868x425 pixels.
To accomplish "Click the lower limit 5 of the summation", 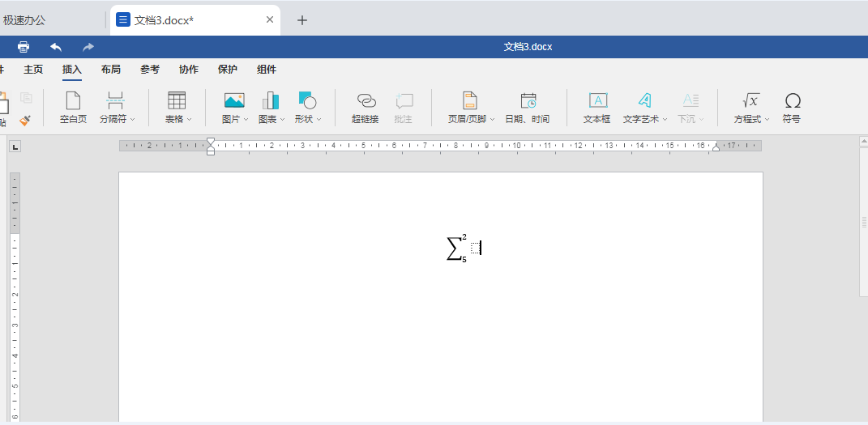I will tap(464, 259).
